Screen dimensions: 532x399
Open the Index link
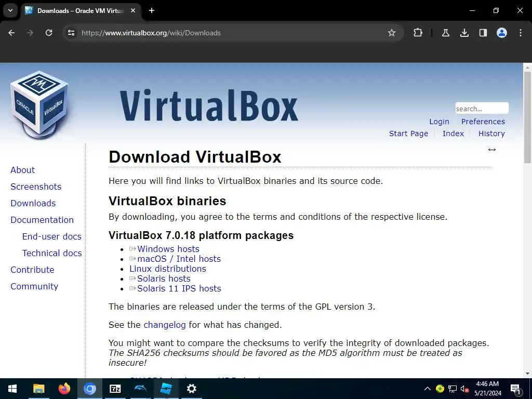tap(453, 134)
